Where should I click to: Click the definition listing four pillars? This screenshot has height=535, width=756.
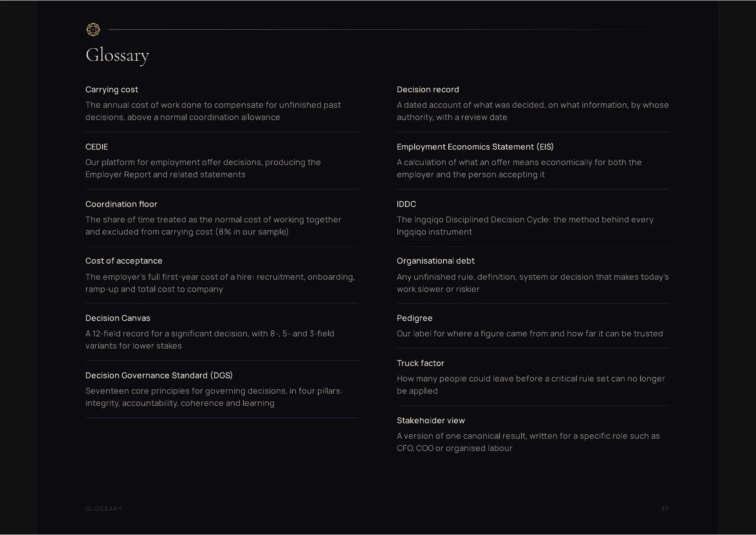[214, 397]
